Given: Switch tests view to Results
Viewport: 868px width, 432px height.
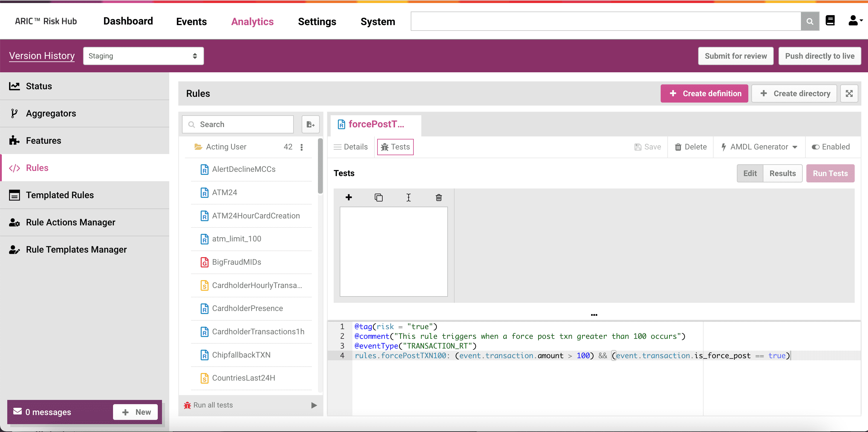Looking at the screenshot, I should click(782, 173).
